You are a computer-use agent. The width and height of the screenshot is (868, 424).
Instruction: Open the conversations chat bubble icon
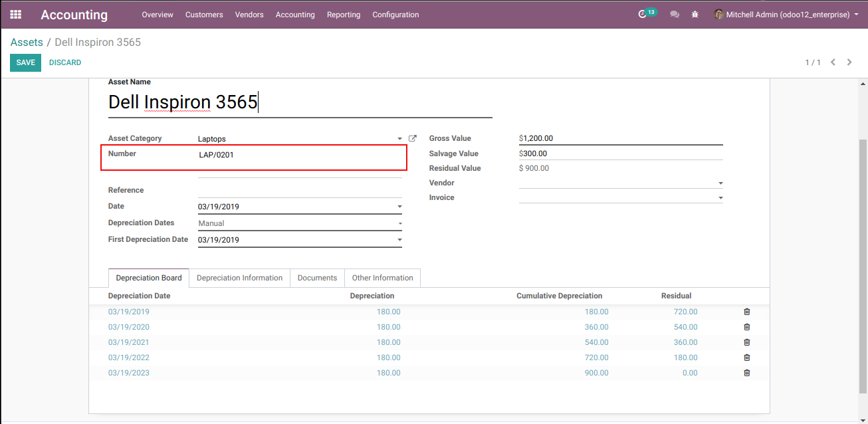[675, 14]
